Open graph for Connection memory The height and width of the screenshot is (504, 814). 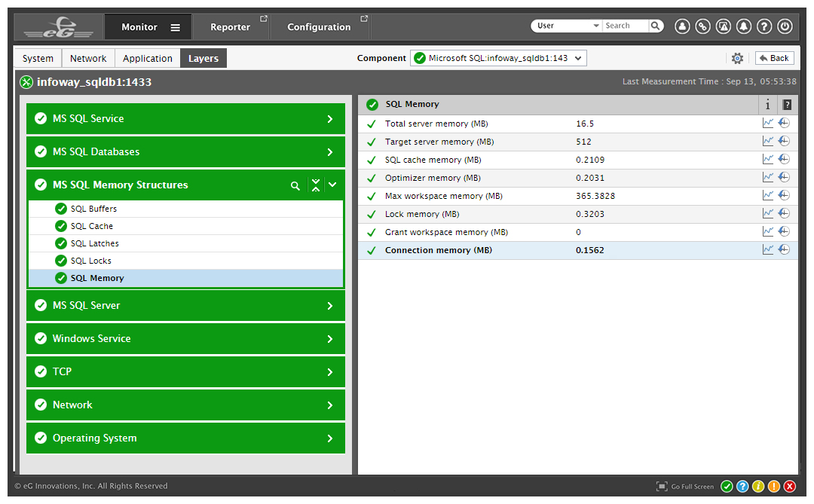768,249
